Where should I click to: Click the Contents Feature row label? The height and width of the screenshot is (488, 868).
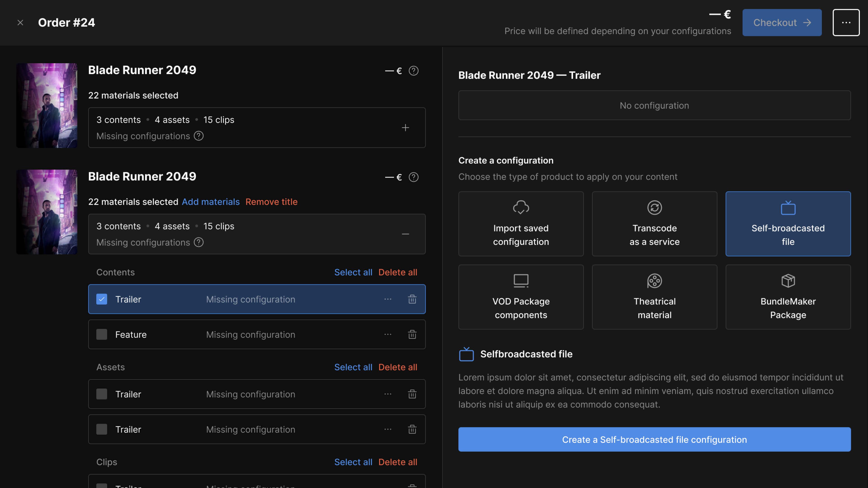(x=131, y=334)
